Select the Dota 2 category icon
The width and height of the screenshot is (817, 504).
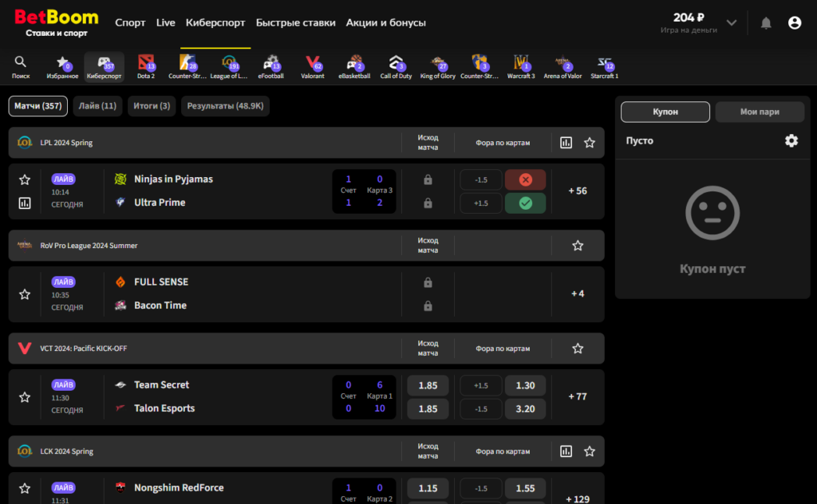(146, 67)
